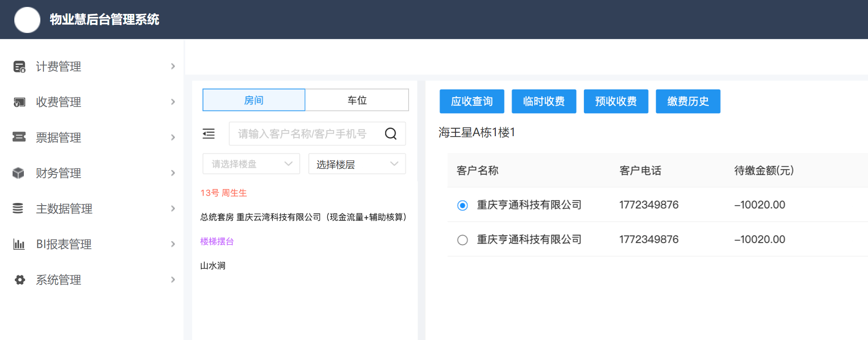Open the 请选择楼盘 dropdown
The height and width of the screenshot is (340, 868).
[x=251, y=164]
